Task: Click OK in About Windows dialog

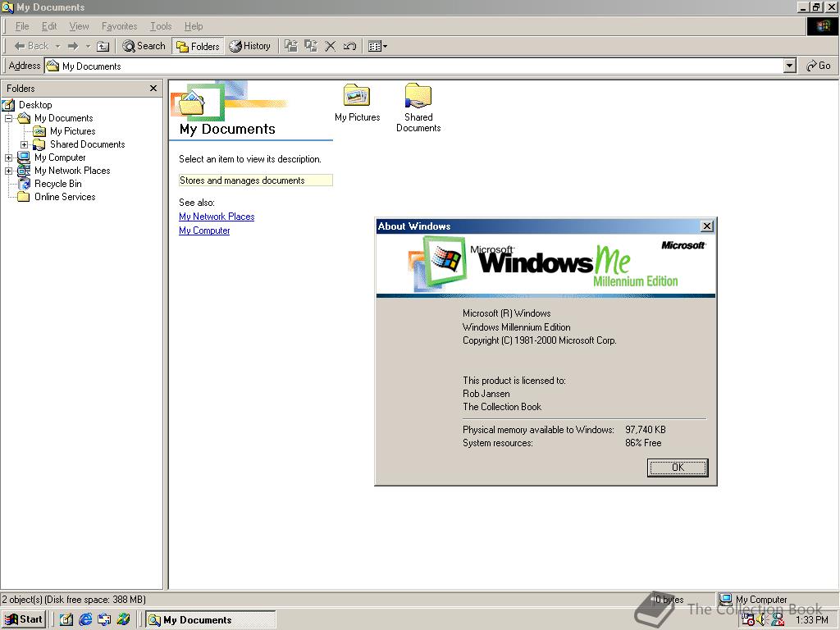Action: click(678, 467)
